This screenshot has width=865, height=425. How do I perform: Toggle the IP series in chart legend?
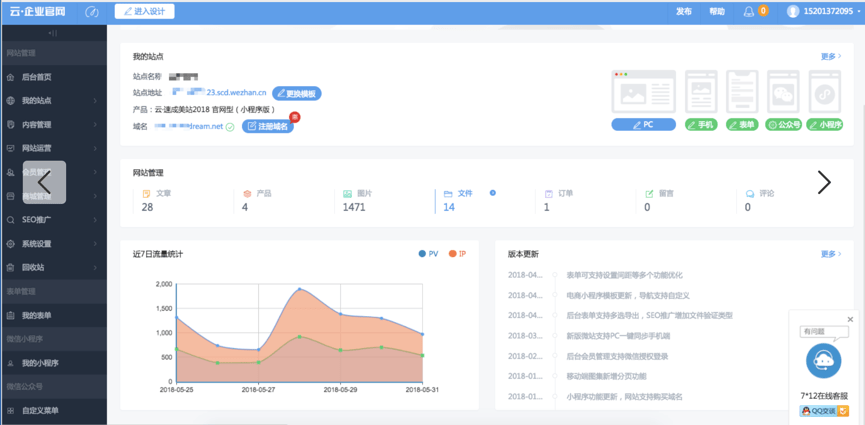(x=458, y=254)
